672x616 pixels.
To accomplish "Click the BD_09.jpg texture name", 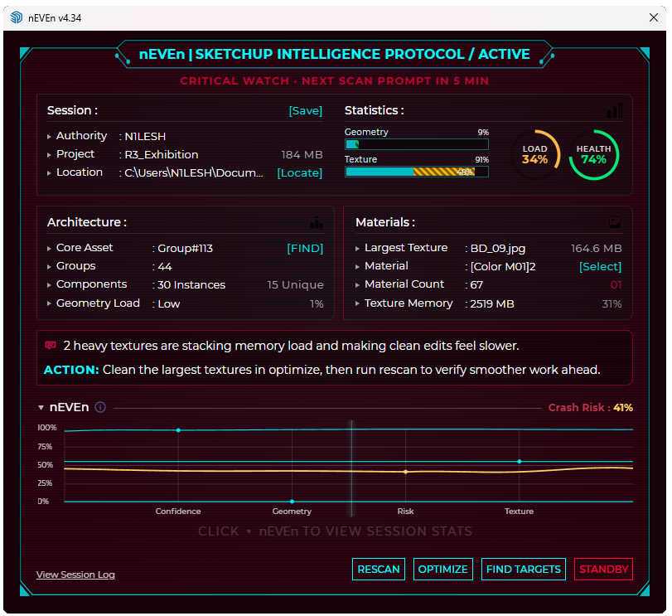I will pos(497,249).
